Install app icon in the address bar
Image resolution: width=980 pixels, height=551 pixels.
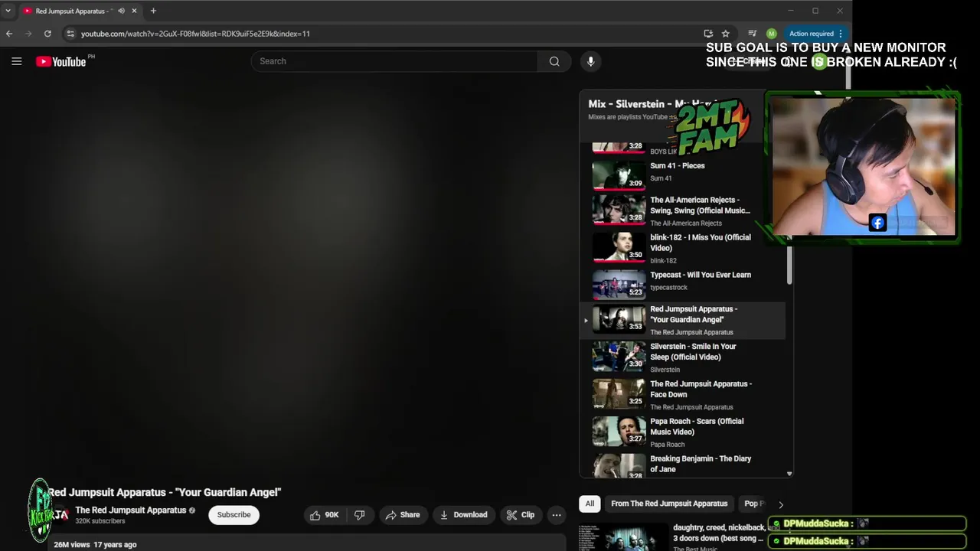point(708,34)
